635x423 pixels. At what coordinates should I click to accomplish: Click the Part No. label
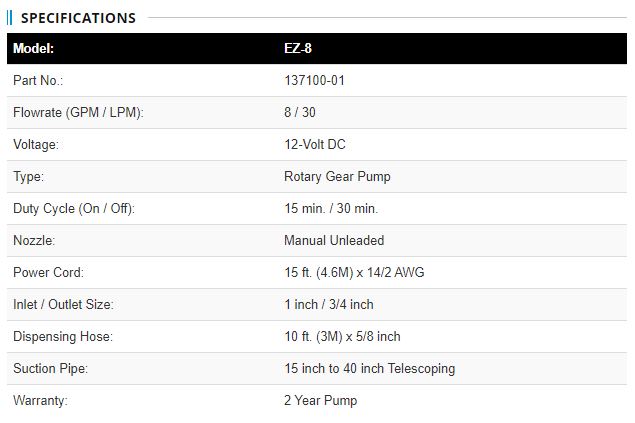(x=38, y=80)
